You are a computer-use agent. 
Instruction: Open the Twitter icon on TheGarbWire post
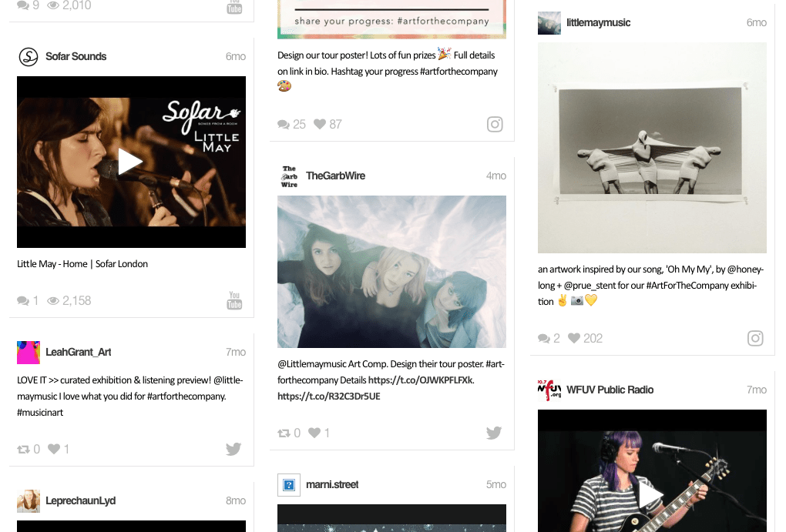(494, 433)
